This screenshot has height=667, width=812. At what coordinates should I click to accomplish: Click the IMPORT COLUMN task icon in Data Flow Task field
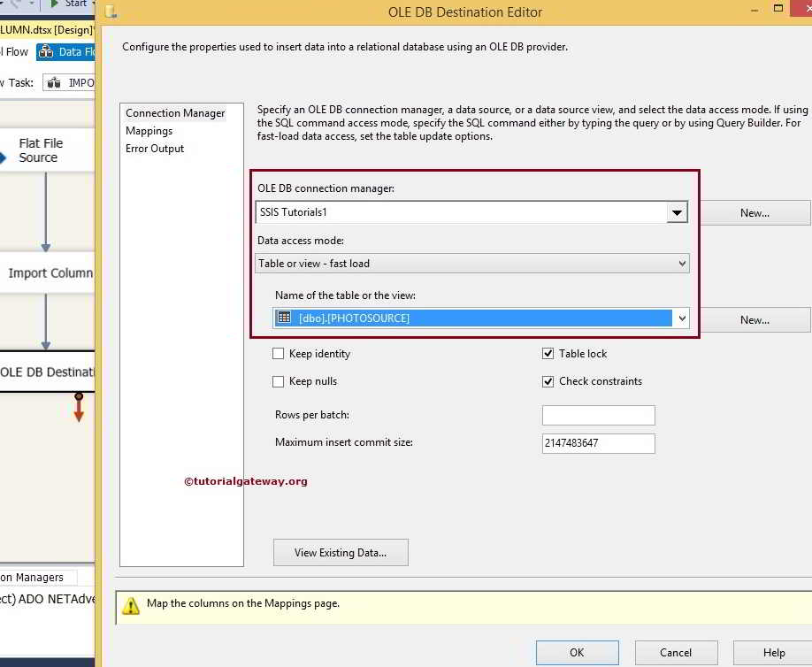click(x=55, y=82)
